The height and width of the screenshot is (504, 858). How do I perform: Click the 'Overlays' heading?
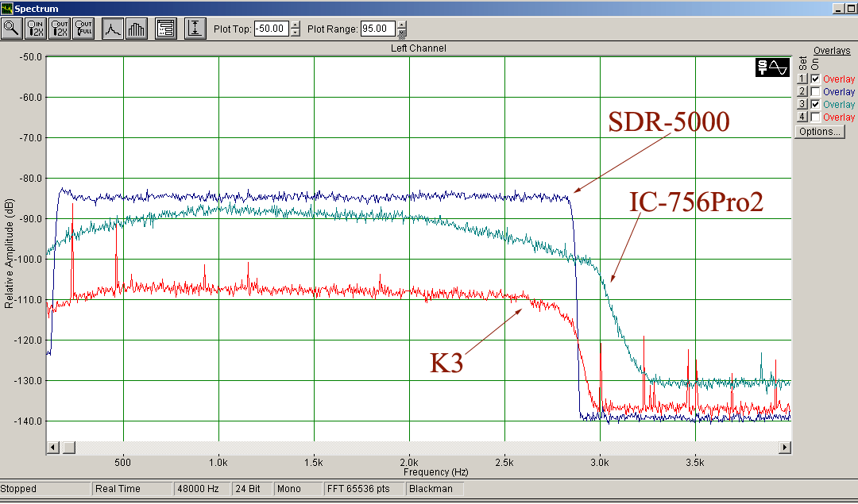pos(832,51)
